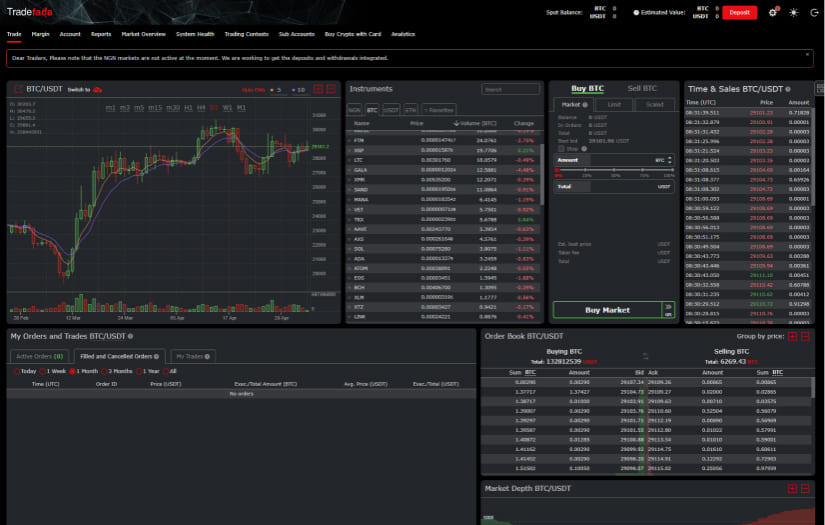Click the Stop option help icon
This screenshot has width=825, height=525.
click(584, 149)
